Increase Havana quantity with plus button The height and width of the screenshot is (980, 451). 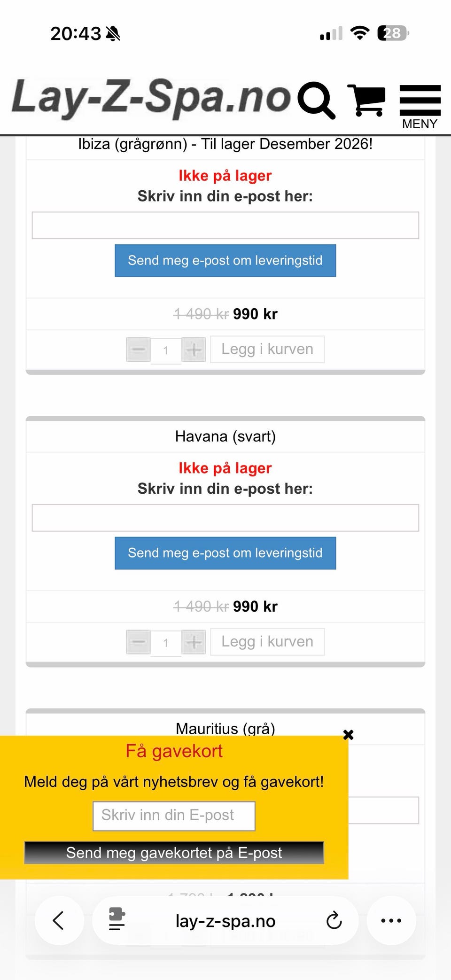pyautogui.click(x=194, y=642)
